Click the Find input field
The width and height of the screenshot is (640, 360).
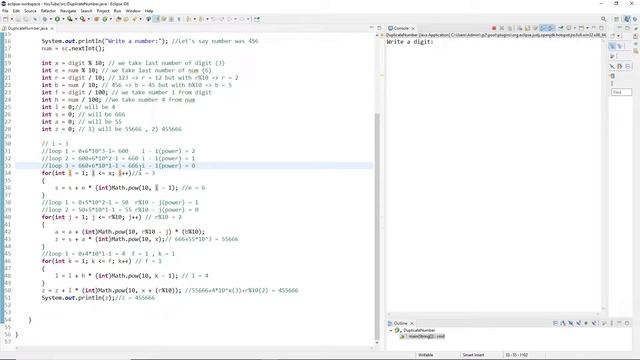click(x=621, y=92)
